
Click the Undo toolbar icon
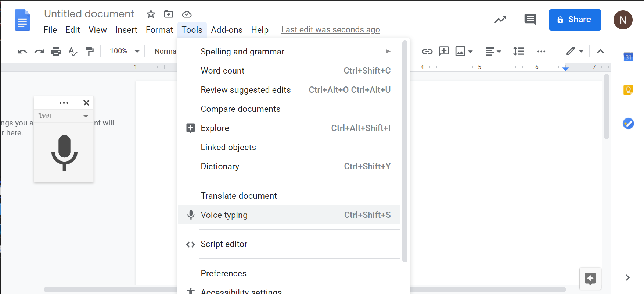point(22,51)
